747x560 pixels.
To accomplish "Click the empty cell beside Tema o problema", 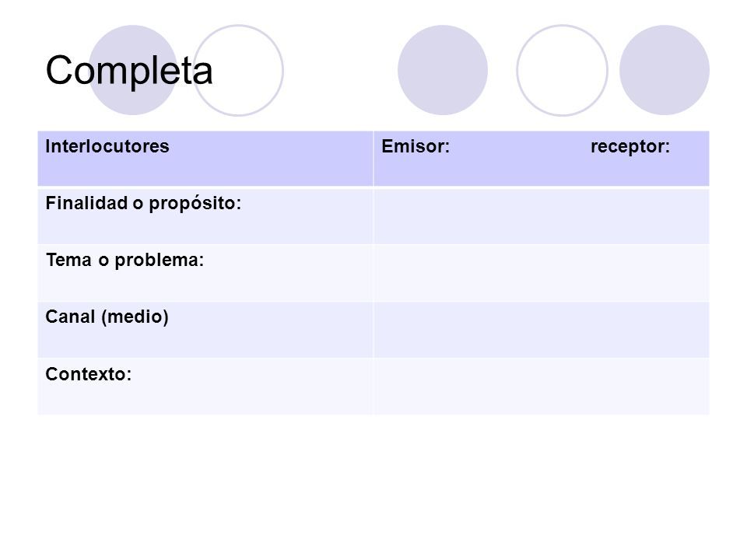I will point(542,273).
